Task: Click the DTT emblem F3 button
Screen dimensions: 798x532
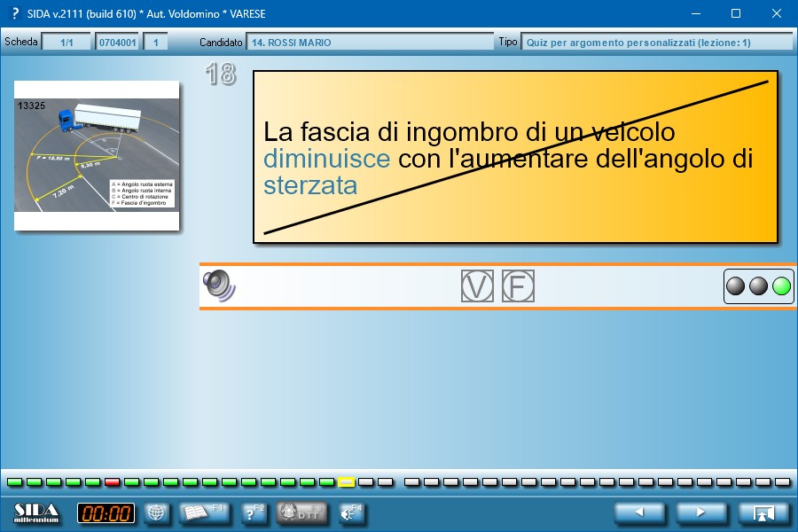Action: (x=302, y=512)
